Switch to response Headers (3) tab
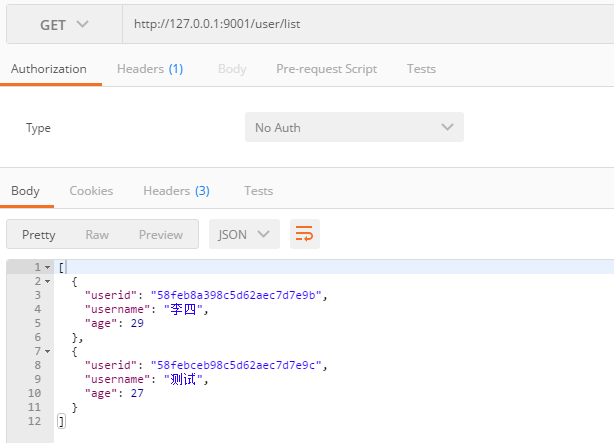 [x=177, y=191]
